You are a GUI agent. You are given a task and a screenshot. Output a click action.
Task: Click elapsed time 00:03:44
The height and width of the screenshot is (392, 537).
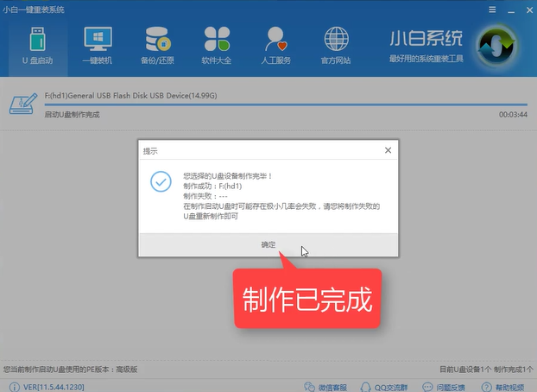(513, 115)
